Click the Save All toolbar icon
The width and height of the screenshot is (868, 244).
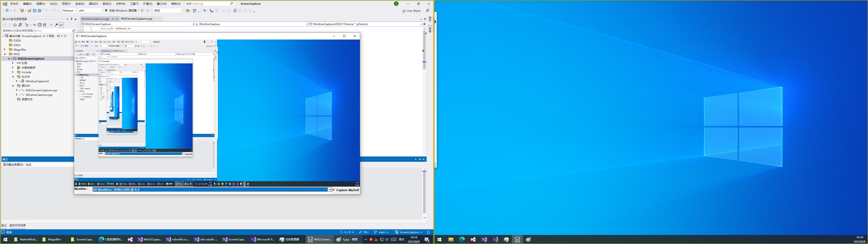click(x=39, y=11)
